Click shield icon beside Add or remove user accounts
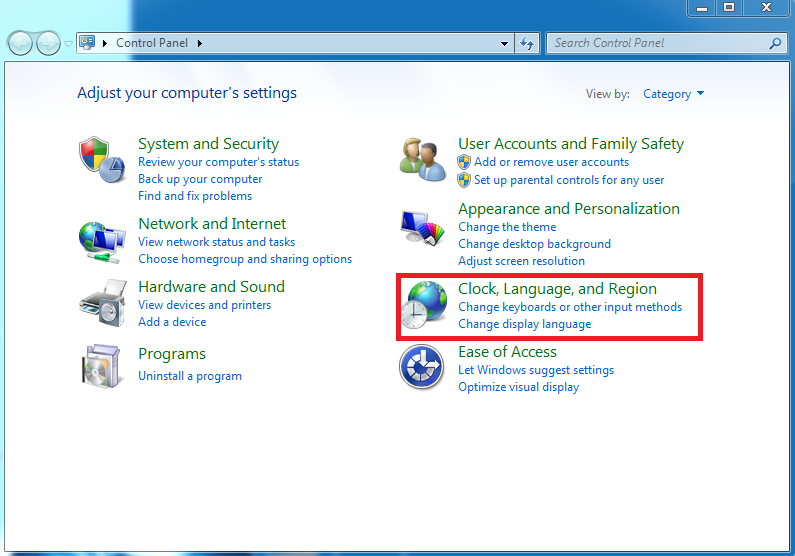The height and width of the screenshot is (556, 795). click(463, 162)
